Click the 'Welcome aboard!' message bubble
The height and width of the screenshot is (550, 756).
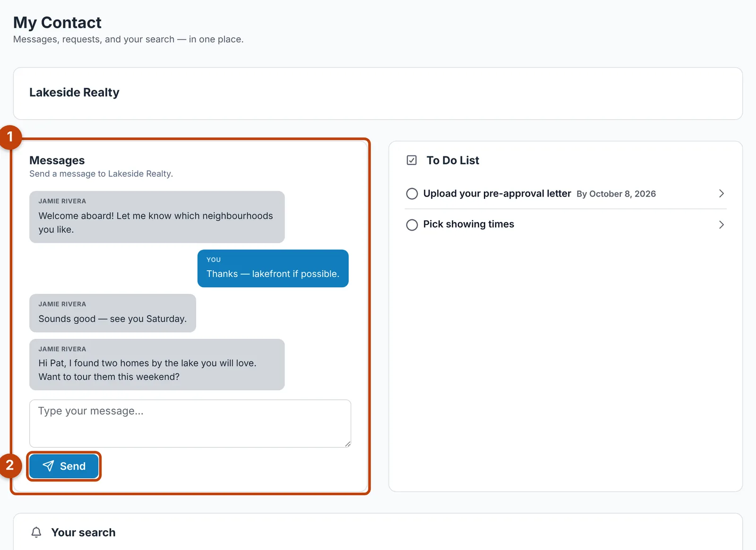point(157,217)
